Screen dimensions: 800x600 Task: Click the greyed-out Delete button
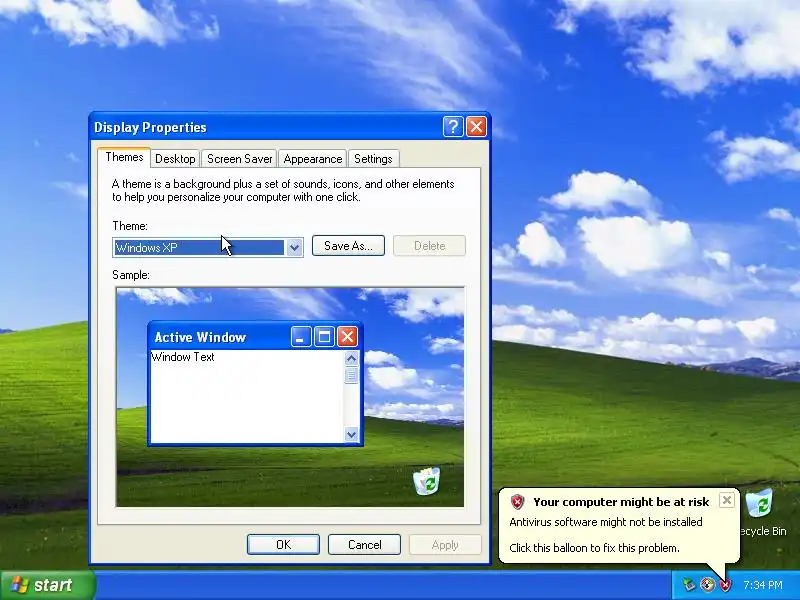(x=429, y=245)
